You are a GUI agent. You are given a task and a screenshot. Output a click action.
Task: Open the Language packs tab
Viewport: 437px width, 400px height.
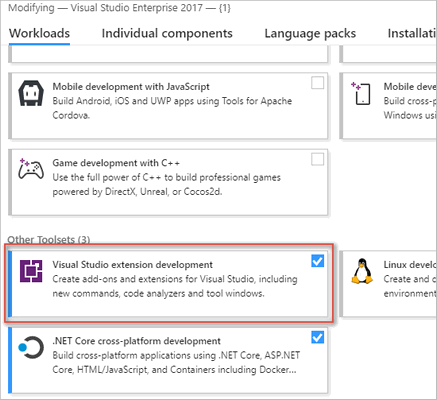click(310, 33)
